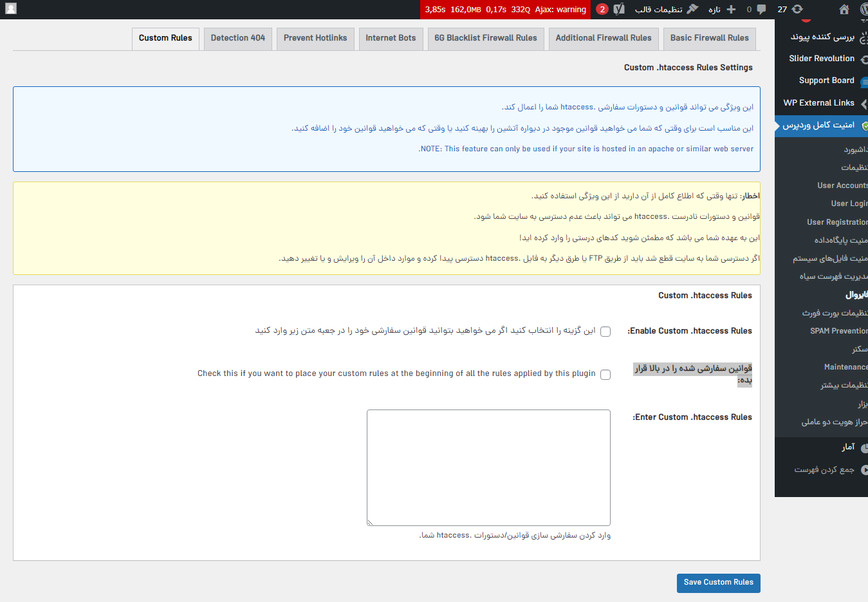Image resolution: width=868 pixels, height=602 pixels.
Task: Click collapse menu (جمع کردن فهرست)
Action: tap(824, 470)
